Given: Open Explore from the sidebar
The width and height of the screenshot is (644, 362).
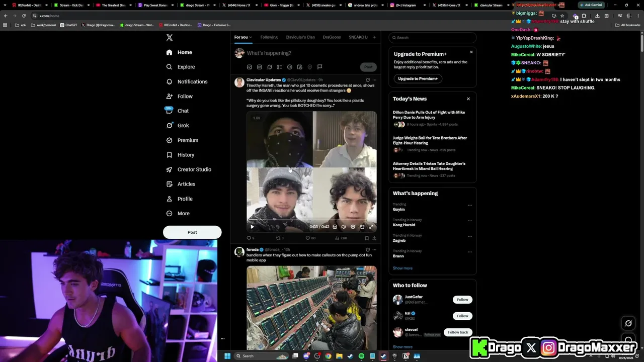Looking at the screenshot, I should point(180,67).
